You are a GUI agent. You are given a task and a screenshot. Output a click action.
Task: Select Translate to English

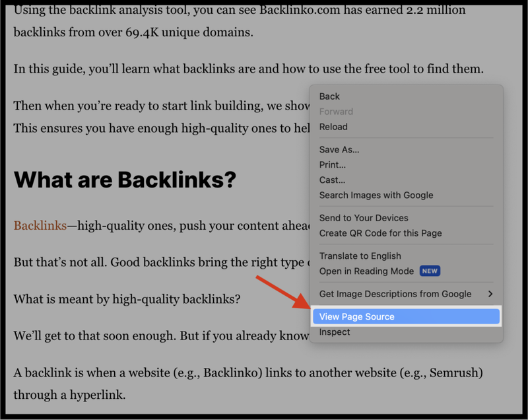point(360,256)
